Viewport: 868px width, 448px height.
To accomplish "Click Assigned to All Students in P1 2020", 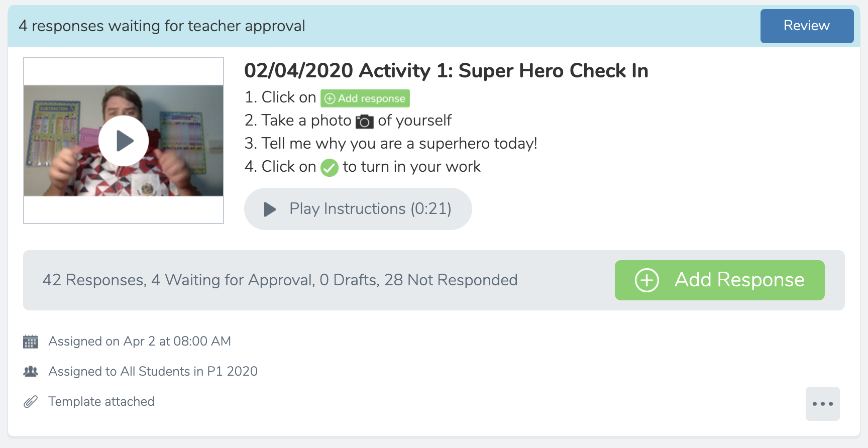I will (x=153, y=371).
